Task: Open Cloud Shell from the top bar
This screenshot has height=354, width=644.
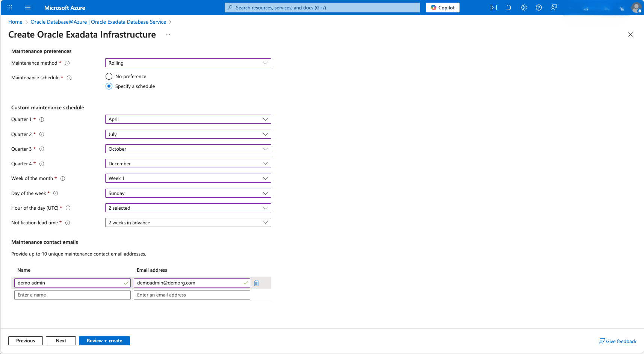Action: [x=493, y=8]
